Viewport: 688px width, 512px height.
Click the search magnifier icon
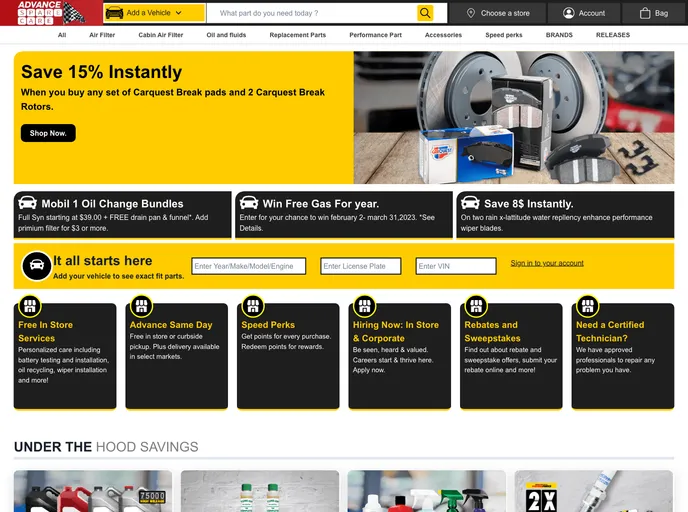tap(425, 13)
